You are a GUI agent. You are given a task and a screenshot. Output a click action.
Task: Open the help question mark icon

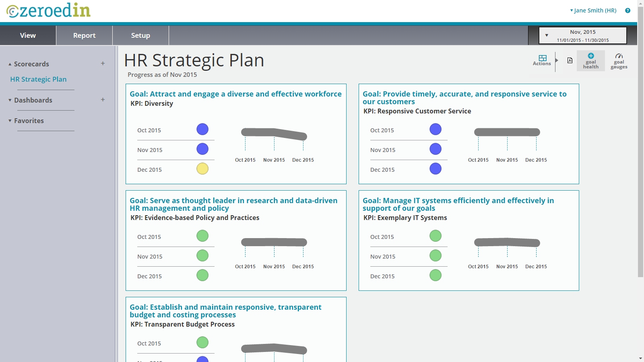[x=627, y=10]
